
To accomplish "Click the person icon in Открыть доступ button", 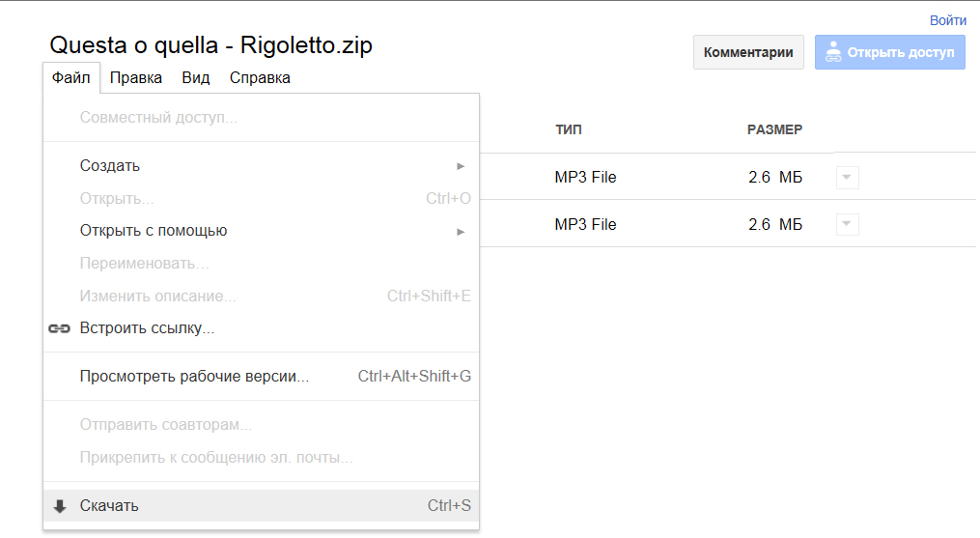I will (x=833, y=52).
